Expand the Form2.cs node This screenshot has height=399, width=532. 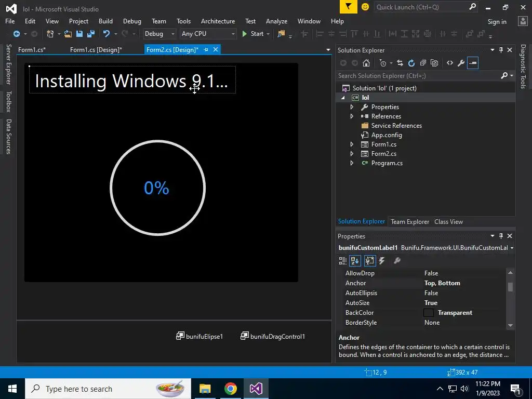pyautogui.click(x=352, y=154)
